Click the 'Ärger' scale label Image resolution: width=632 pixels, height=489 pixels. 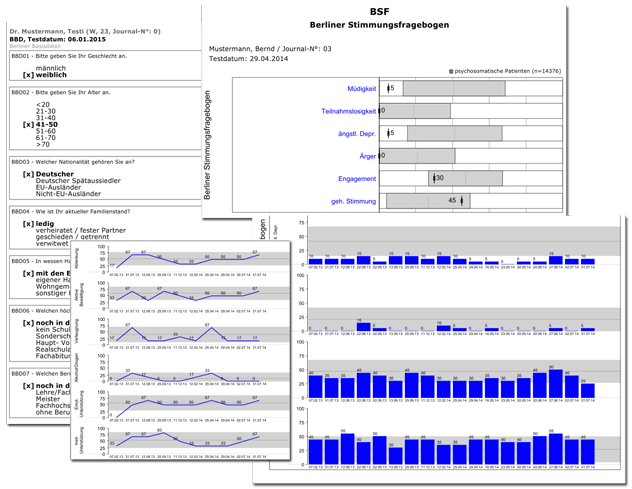367,155
